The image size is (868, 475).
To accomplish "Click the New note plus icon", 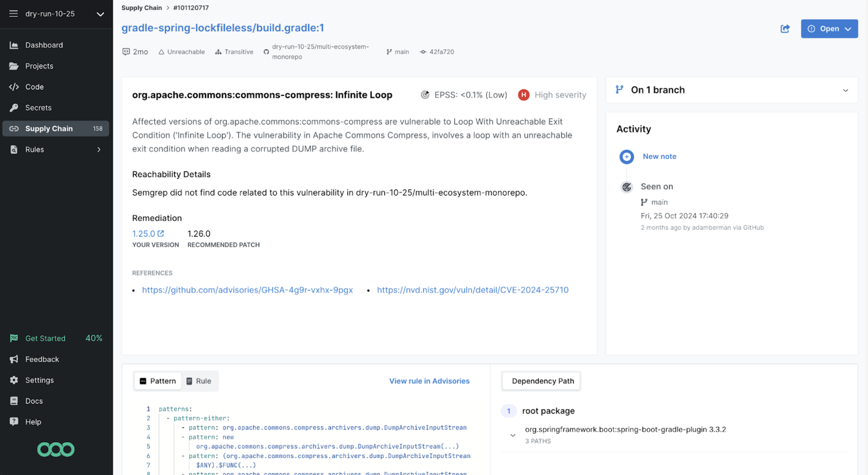I will pyautogui.click(x=626, y=157).
